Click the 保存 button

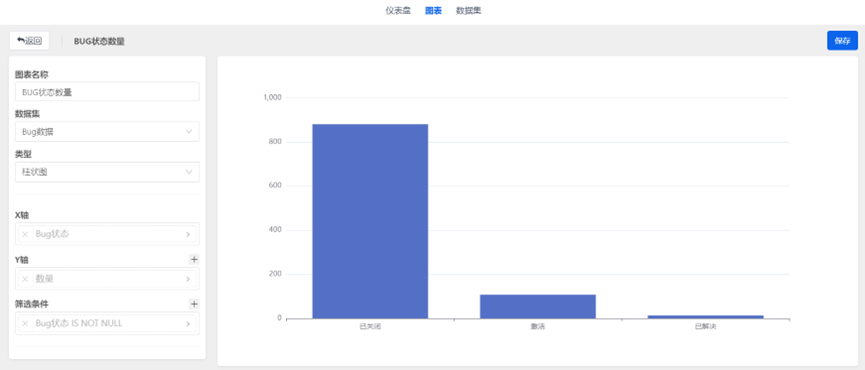(x=842, y=41)
